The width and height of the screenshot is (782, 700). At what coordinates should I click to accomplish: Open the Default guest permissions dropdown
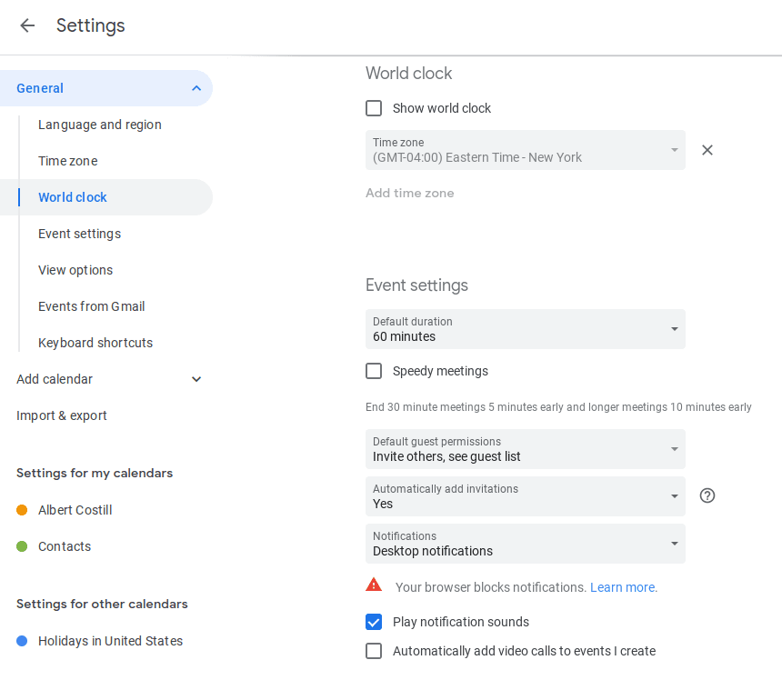coord(526,449)
